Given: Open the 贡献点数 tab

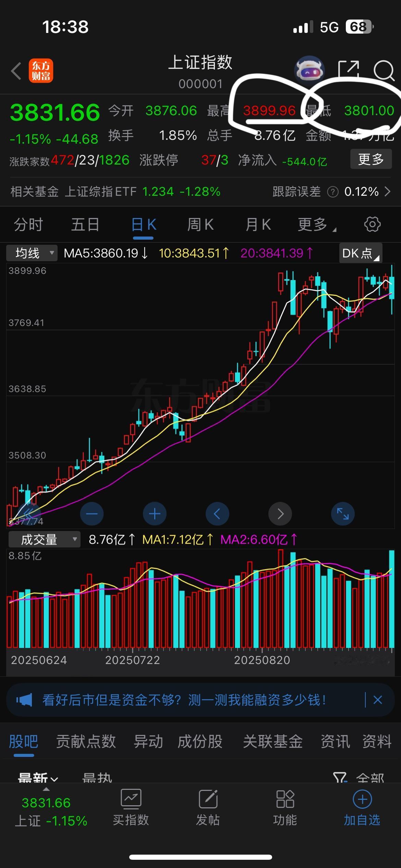Looking at the screenshot, I should click(86, 742).
